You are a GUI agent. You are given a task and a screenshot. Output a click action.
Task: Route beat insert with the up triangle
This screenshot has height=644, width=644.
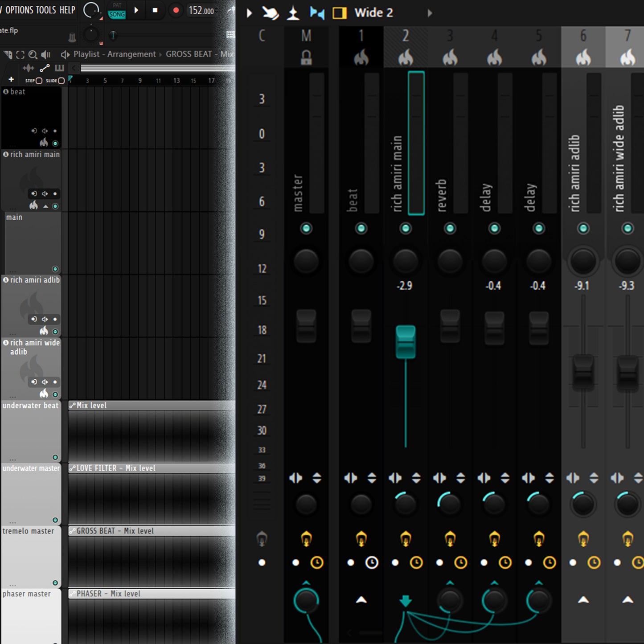(x=361, y=600)
